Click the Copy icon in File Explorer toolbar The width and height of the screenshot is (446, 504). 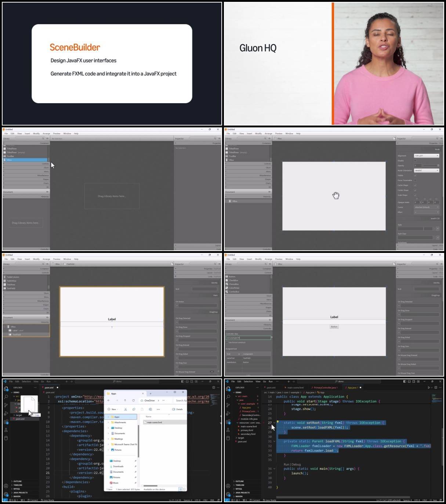coord(134,409)
